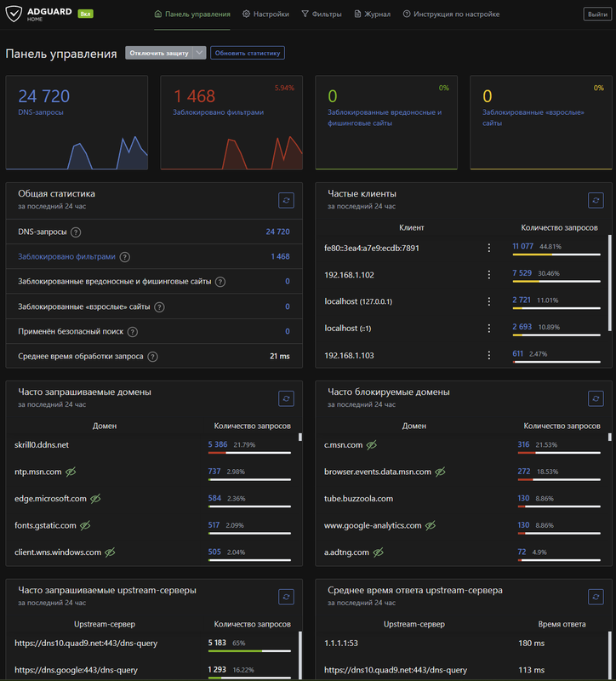Click tracker eye icon beside www.google-analytics.com
The height and width of the screenshot is (681, 616).
pos(431,525)
